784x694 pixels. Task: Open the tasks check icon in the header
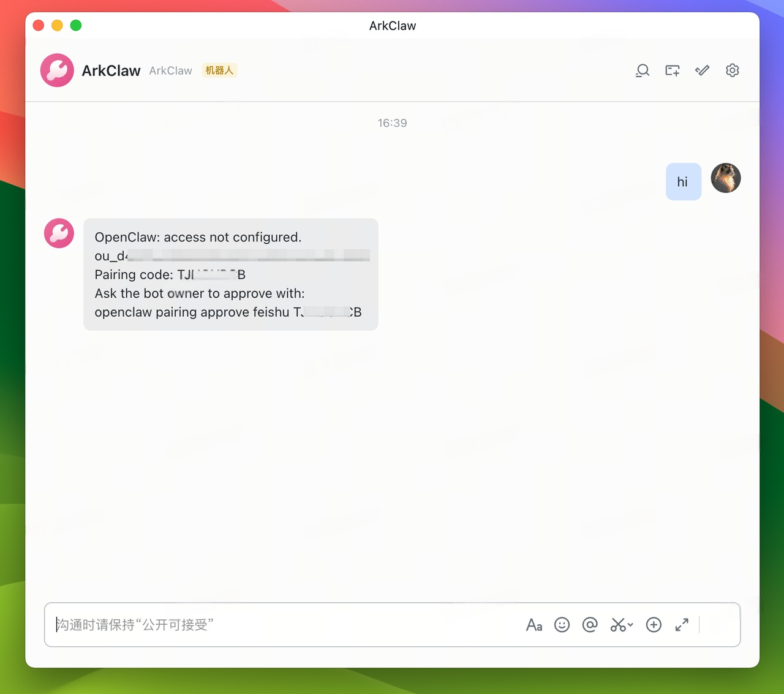pos(702,70)
